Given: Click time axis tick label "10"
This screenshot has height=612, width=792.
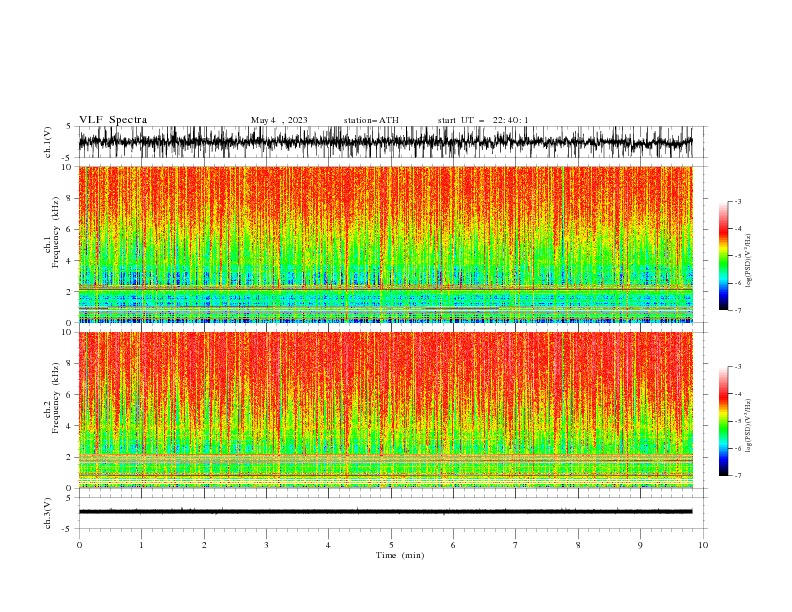Looking at the screenshot, I should (x=703, y=545).
